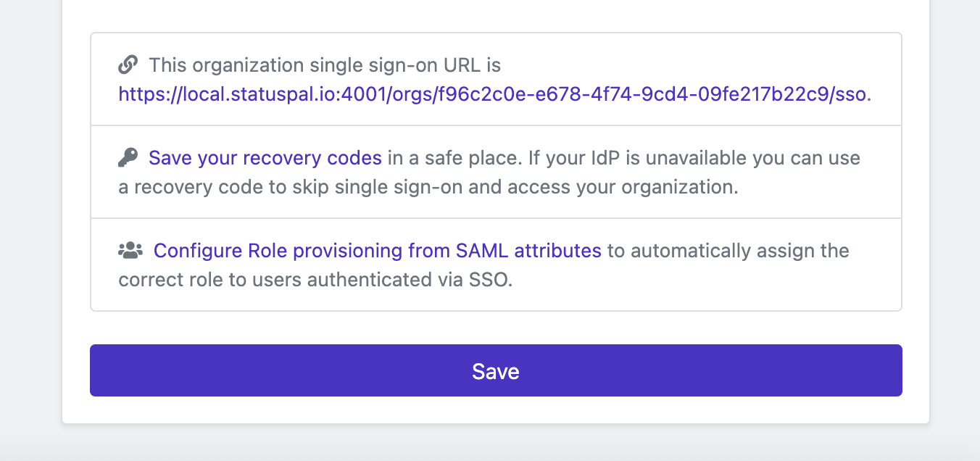The height and width of the screenshot is (461, 980).
Task: Click the words "SAML attributes" in the link
Action: pyautogui.click(x=528, y=251)
